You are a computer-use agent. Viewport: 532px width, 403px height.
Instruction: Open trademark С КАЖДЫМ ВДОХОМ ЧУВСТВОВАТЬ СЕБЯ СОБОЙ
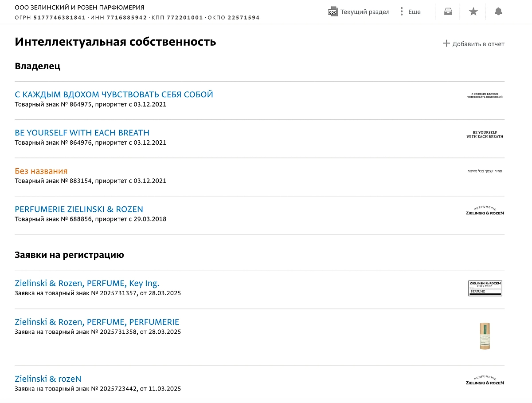point(113,94)
